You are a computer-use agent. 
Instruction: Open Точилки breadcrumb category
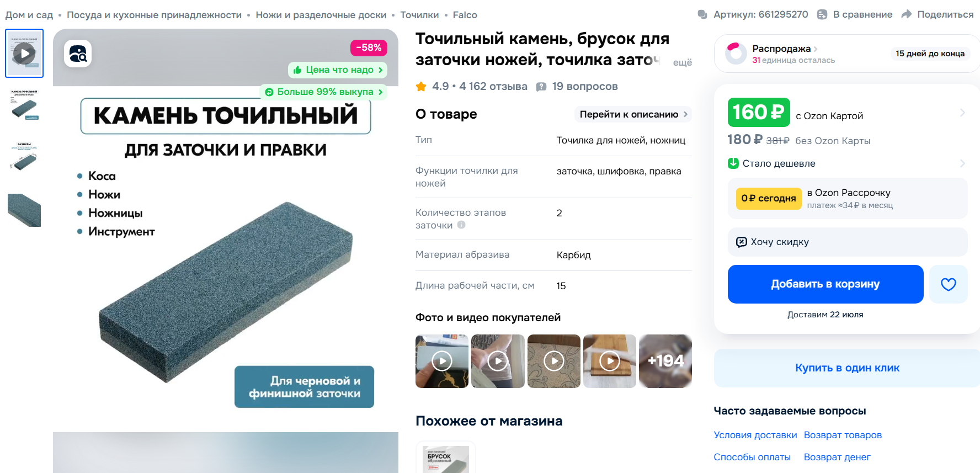[x=419, y=15]
